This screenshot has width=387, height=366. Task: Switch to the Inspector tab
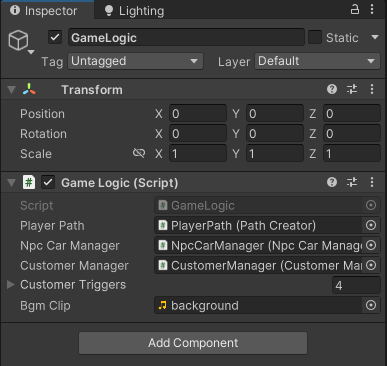tap(47, 11)
